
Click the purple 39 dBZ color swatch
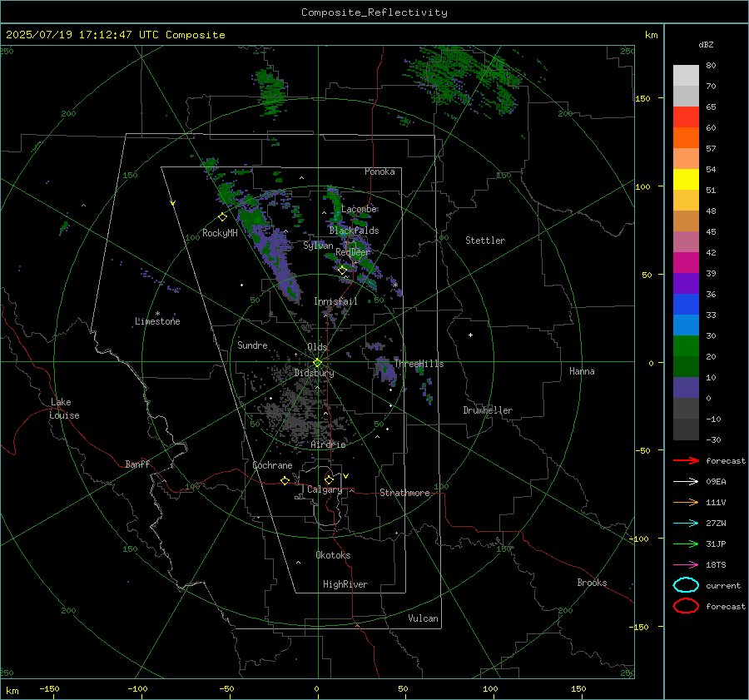686,283
